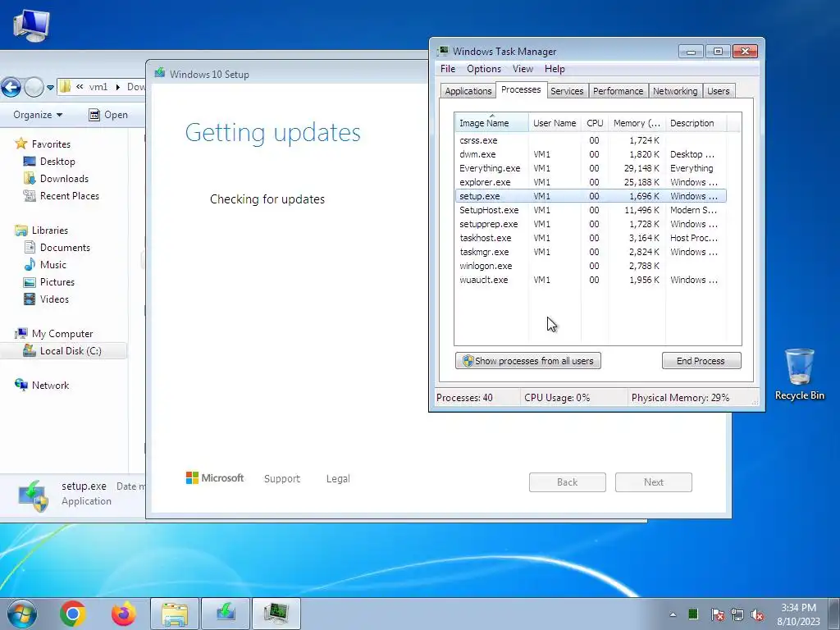Click the Microsoft logo in Setup window

click(214, 477)
